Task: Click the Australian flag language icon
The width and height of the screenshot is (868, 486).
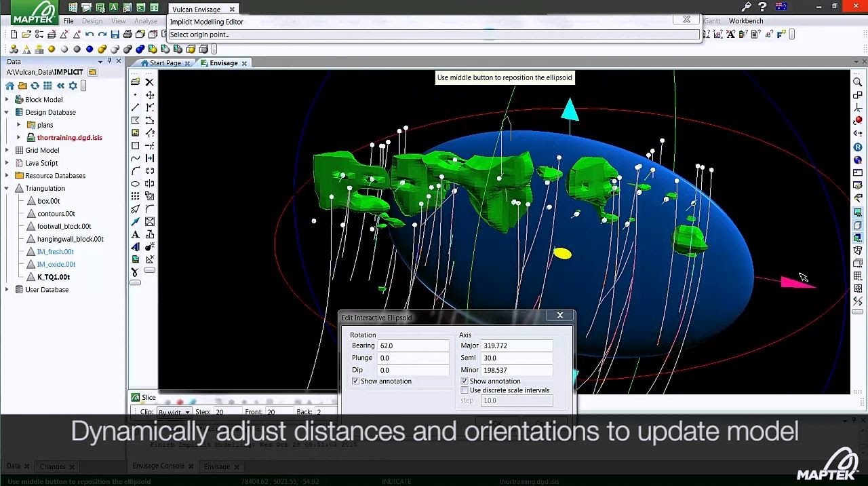Action: [781, 7]
